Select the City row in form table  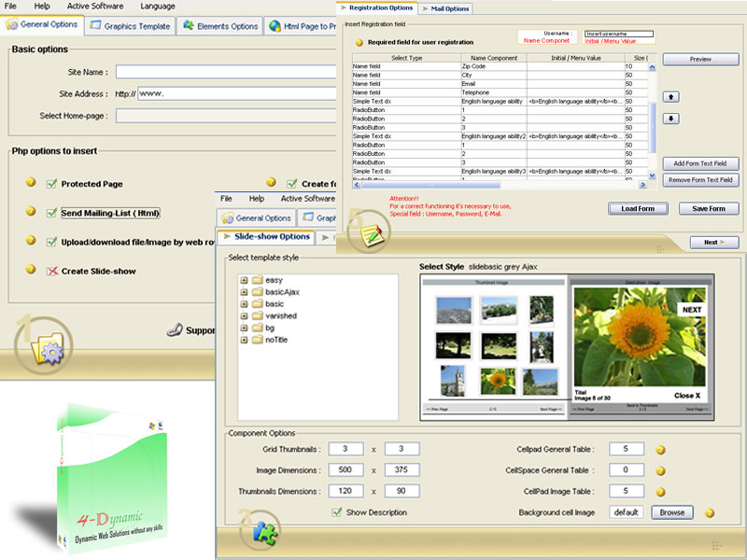(500, 76)
